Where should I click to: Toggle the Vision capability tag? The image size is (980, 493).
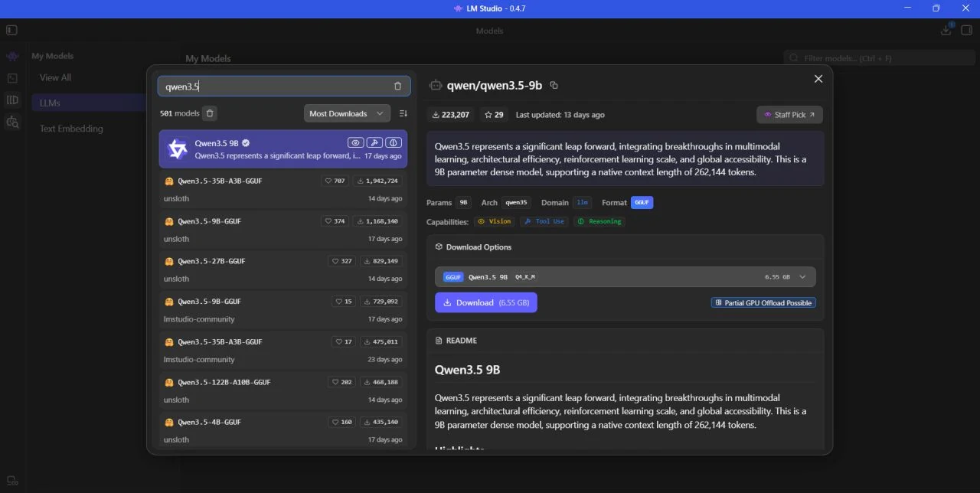[x=494, y=221]
